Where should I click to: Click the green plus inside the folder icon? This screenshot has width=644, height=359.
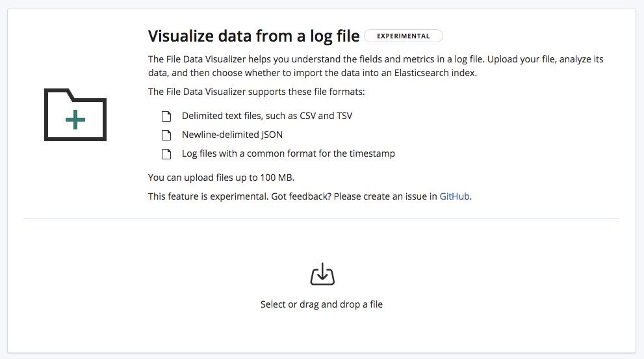pyautogui.click(x=75, y=120)
